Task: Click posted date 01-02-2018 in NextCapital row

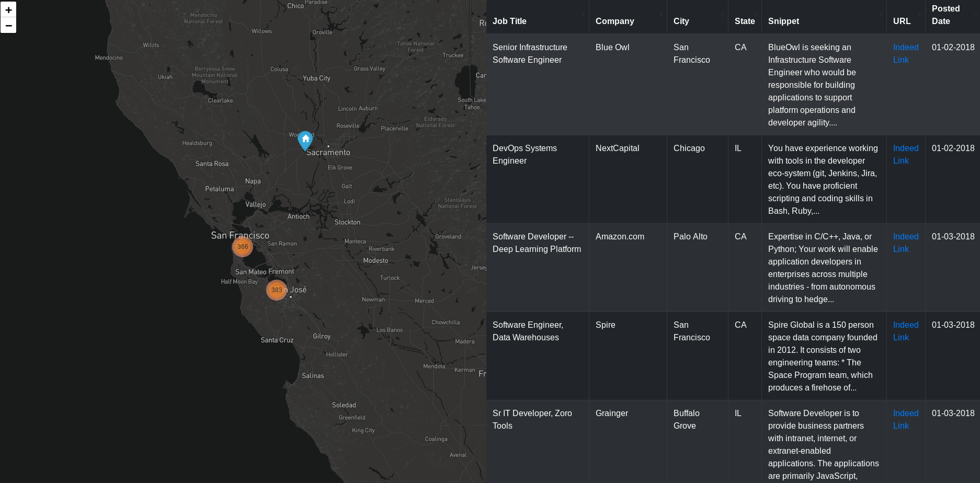Action: point(953,148)
